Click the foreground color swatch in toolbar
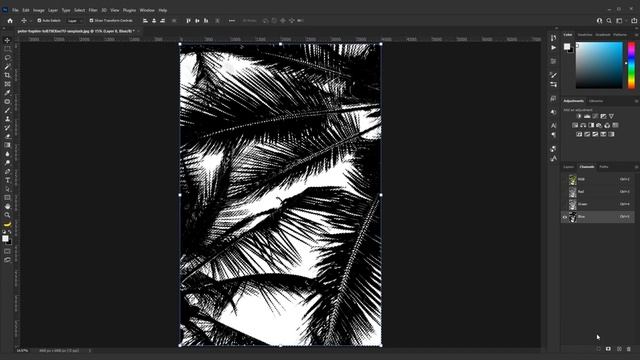The width and height of the screenshot is (640, 360). point(5,238)
